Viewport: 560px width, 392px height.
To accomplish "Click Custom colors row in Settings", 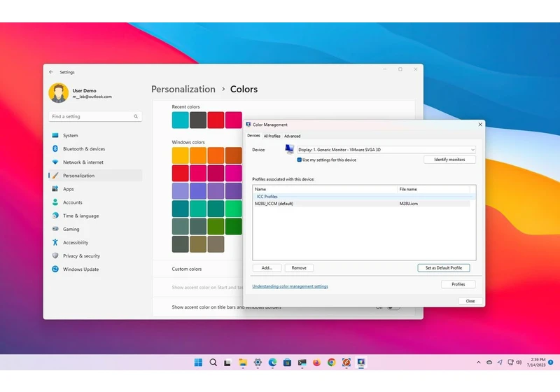I will (198, 269).
